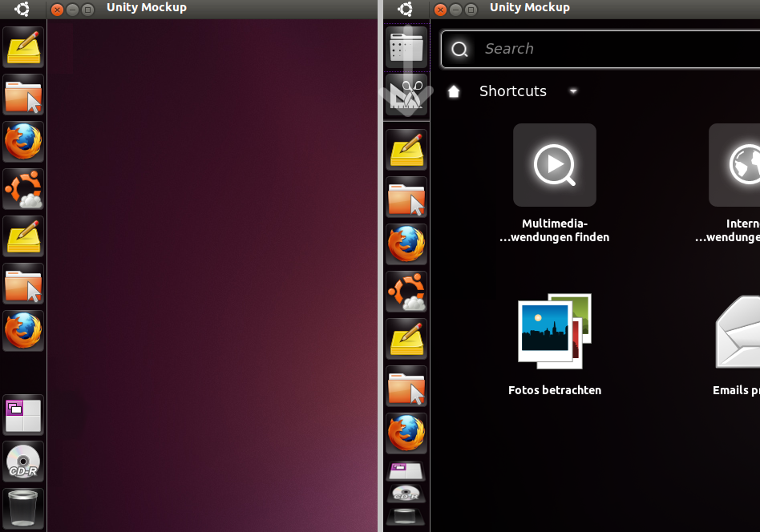Screen dimensions: 760x532
Task: Open the Ubuntu One cloud icon in left launcher
Action: click(23, 189)
